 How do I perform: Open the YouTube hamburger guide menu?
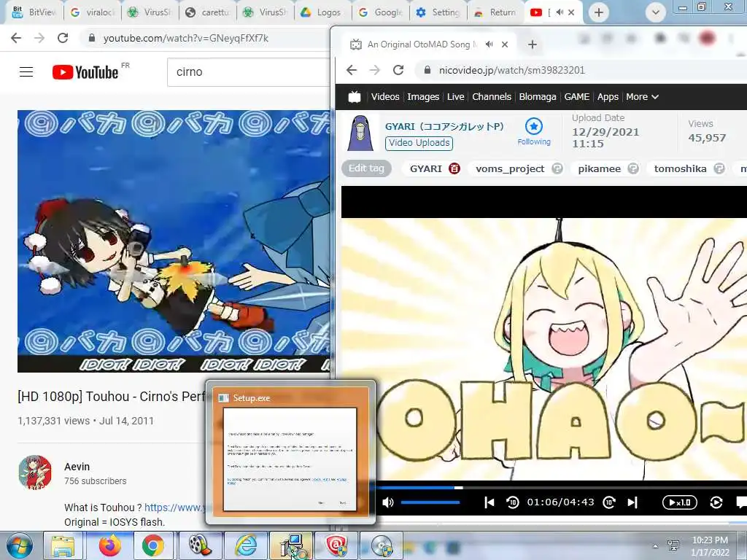pos(26,72)
